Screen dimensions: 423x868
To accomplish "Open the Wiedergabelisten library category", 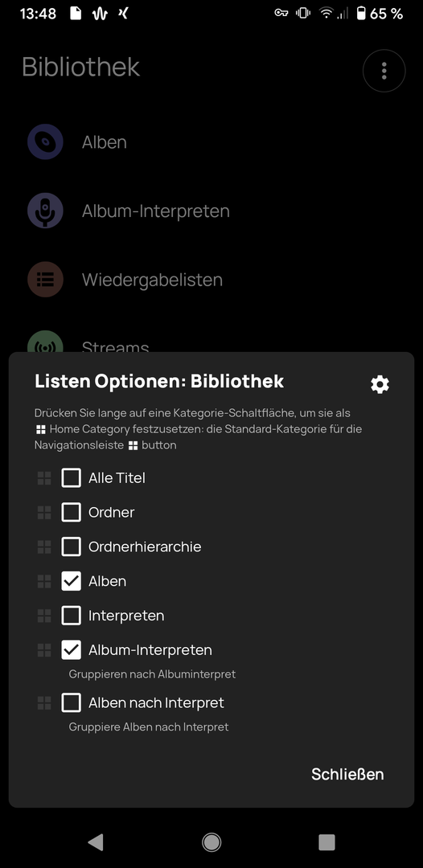I will (x=152, y=280).
